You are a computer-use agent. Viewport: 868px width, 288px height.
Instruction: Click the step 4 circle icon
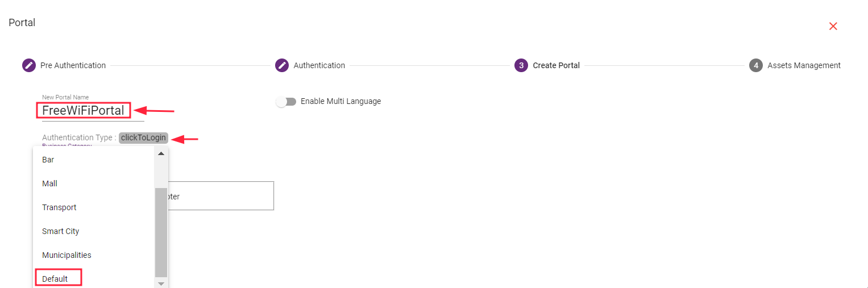coord(755,65)
